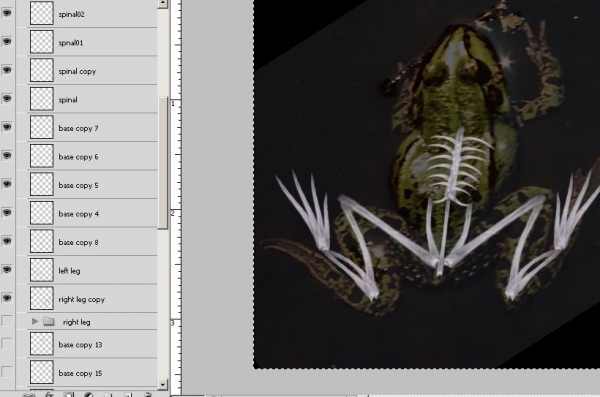Select the layer named spinal
600x397 pixels.
(x=68, y=100)
